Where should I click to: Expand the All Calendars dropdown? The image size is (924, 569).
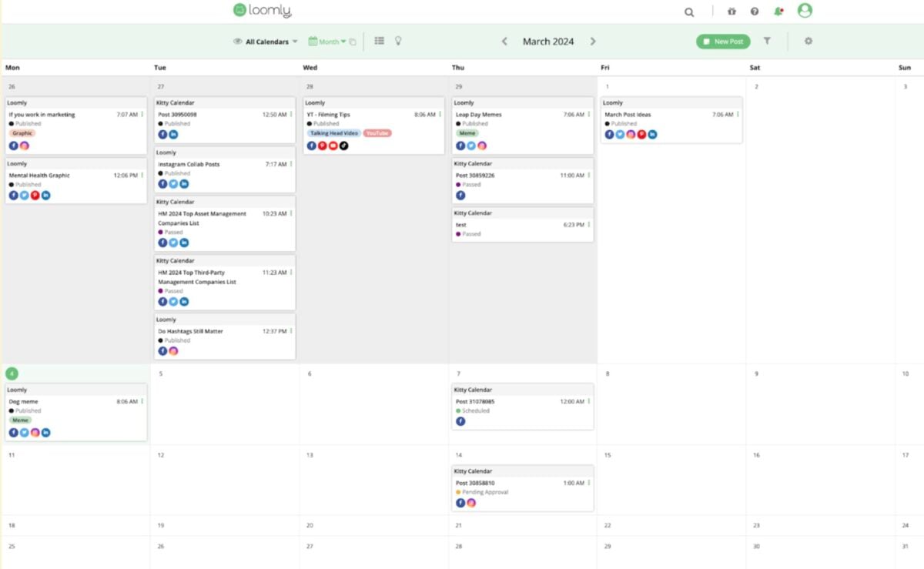266,42
